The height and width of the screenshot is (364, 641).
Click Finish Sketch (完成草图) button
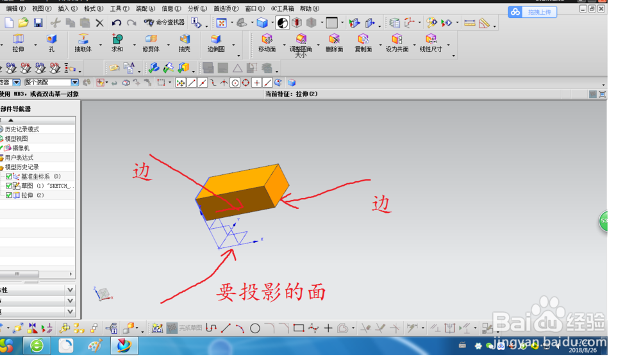click(x=185, y=327)
